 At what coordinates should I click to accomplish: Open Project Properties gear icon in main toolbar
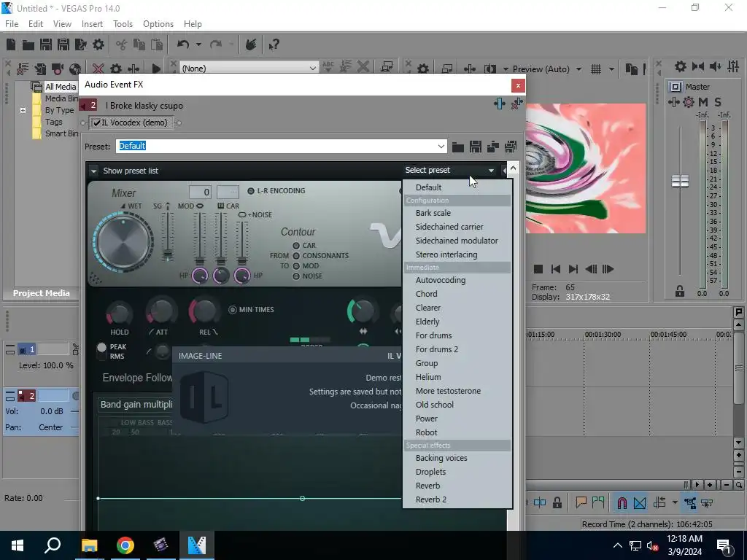(98, 44)
